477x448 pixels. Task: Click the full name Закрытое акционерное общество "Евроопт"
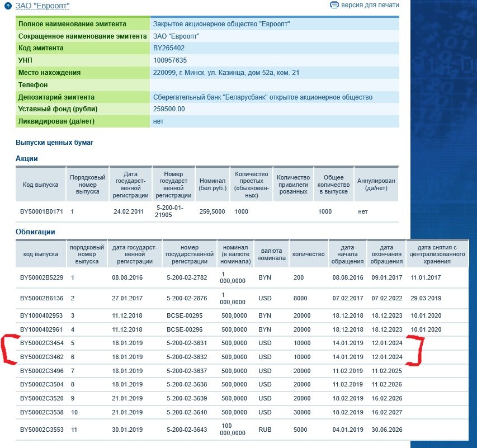tap(221, 24)
